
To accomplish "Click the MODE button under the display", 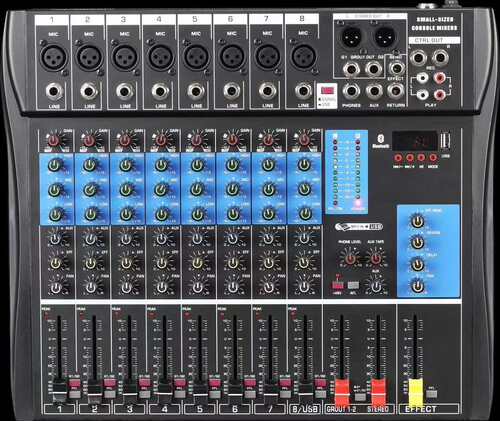I will click(x=433, y=158).
